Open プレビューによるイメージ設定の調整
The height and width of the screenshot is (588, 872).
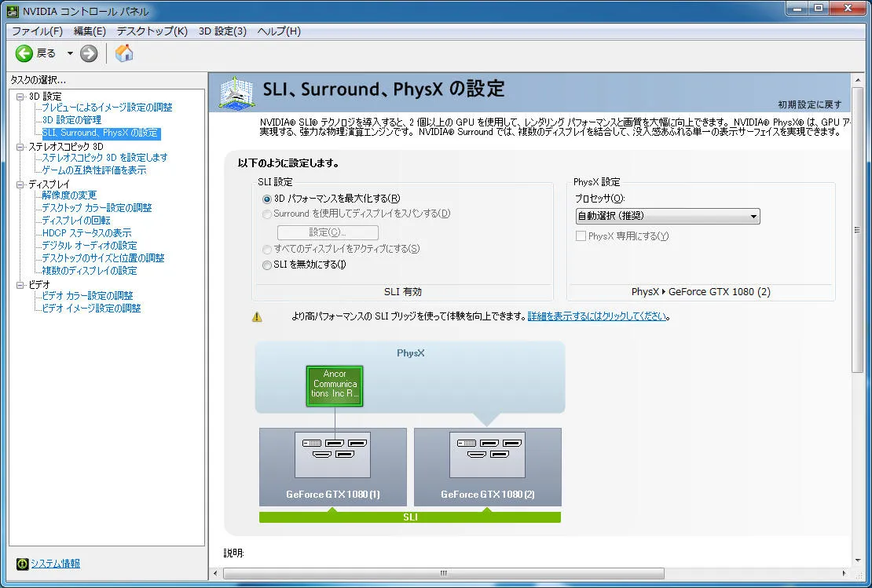coord(107,108)
